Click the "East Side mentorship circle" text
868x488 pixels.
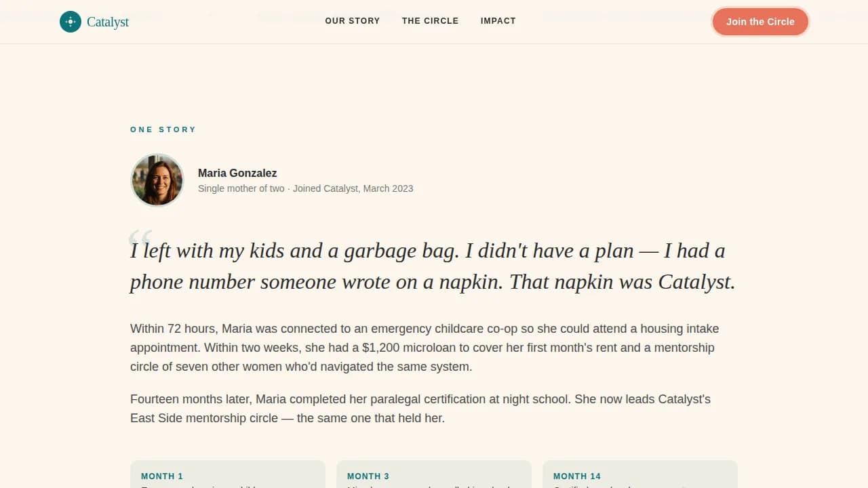[x=204, y=418]
